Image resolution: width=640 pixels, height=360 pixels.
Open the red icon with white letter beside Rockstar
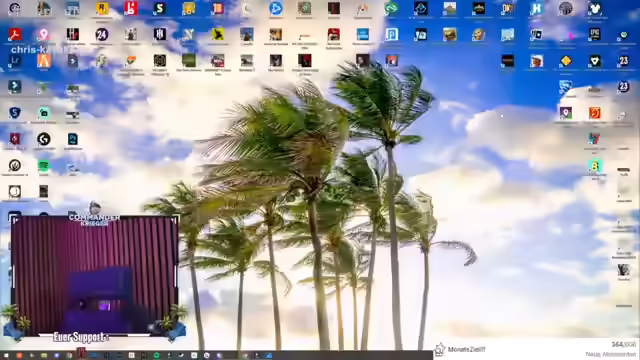tap(131, 8)
